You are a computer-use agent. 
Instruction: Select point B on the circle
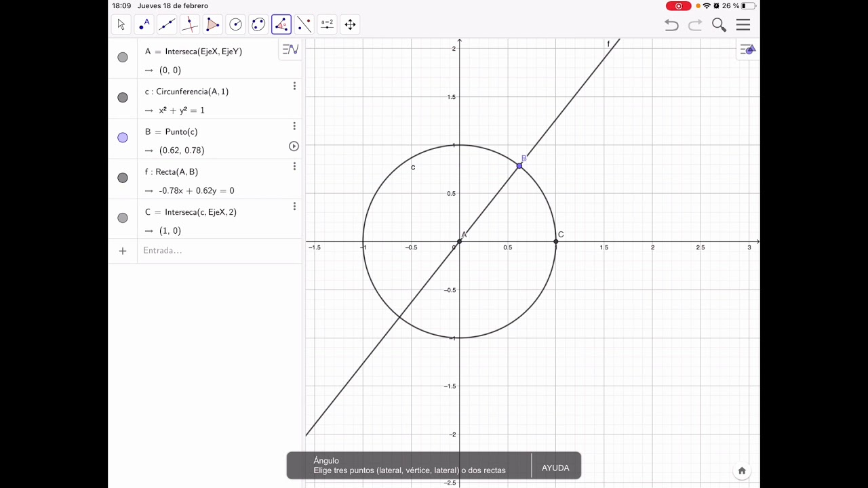pyautogui.click(x=519, y=165)
